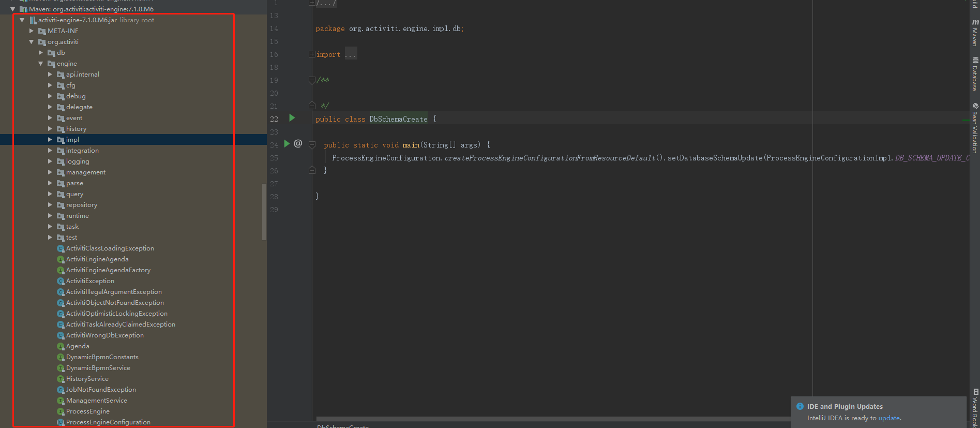Open the Maven tool window
The height and width of the screenshot is (428, 980).
pyautogui.click(x=975, y=33)
